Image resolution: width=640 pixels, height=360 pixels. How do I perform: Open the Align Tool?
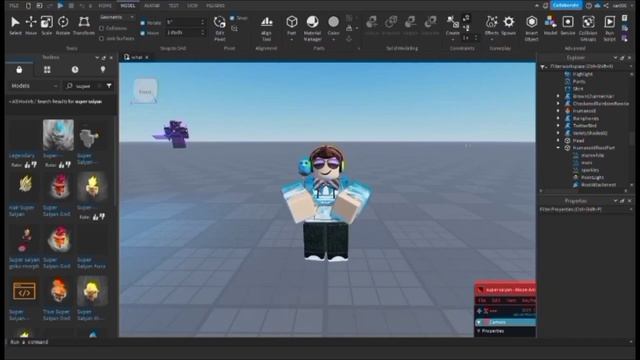(x=266, y=28)
